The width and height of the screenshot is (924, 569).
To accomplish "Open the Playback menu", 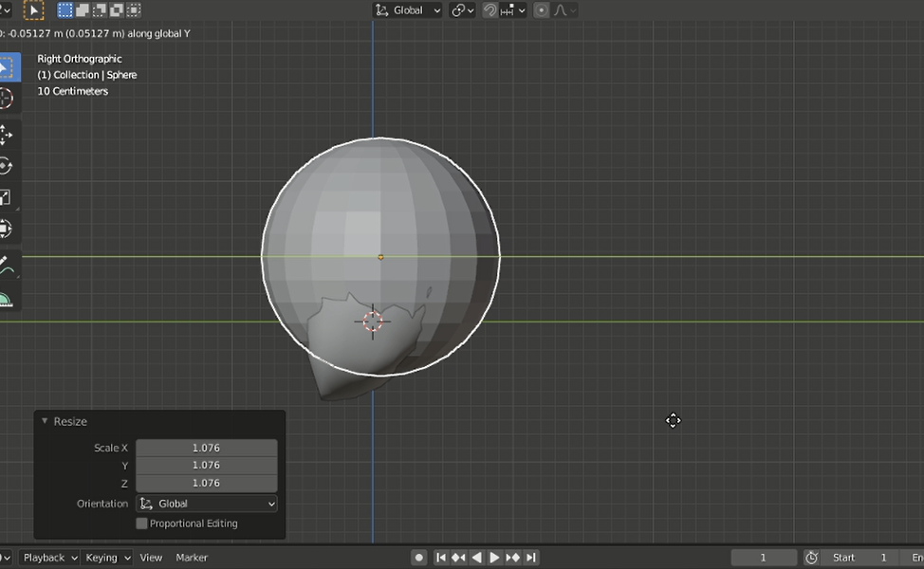I will click(50, 558).
